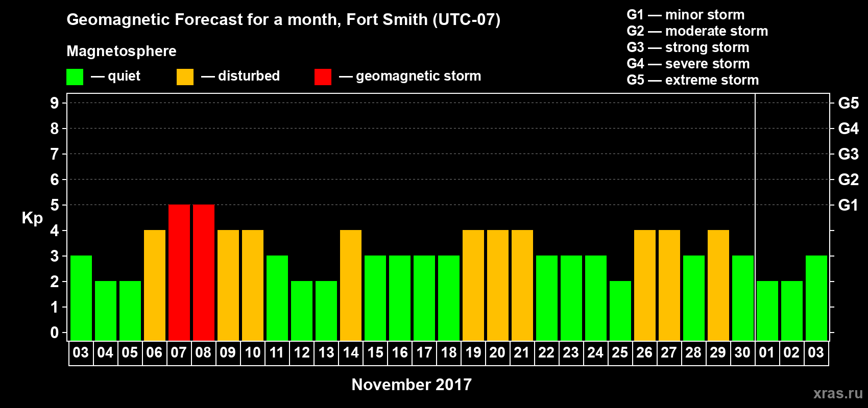Viewport: 868px width, 408px height.
Task: Click the date label 02 on axis
Action: click(791, 352)
